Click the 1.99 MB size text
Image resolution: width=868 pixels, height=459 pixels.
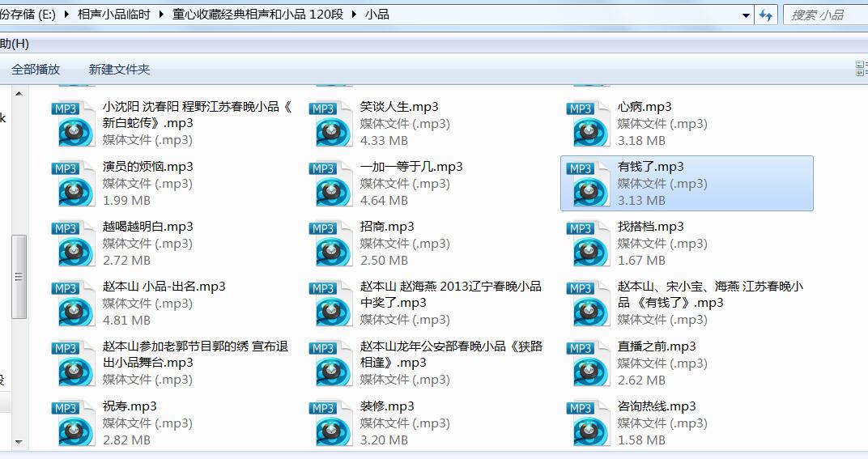pyautogui.click(x=126, y=201)
